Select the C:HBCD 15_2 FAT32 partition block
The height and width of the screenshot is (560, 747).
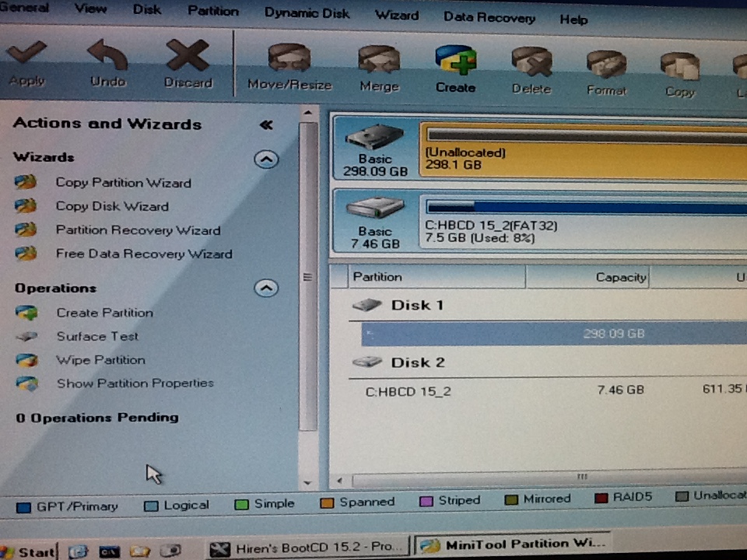point(583,223)
